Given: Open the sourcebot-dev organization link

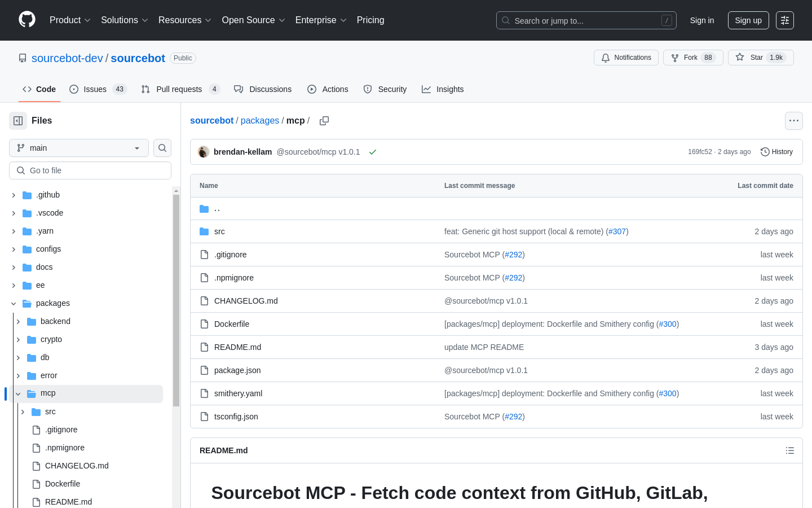Looking at the screenshot, I should pyautogui.click(x=67, y=58).
